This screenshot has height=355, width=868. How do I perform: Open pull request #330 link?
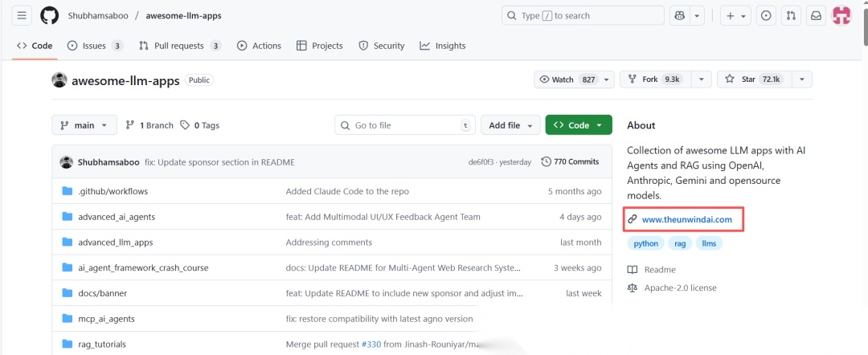[x=371, y=344]
